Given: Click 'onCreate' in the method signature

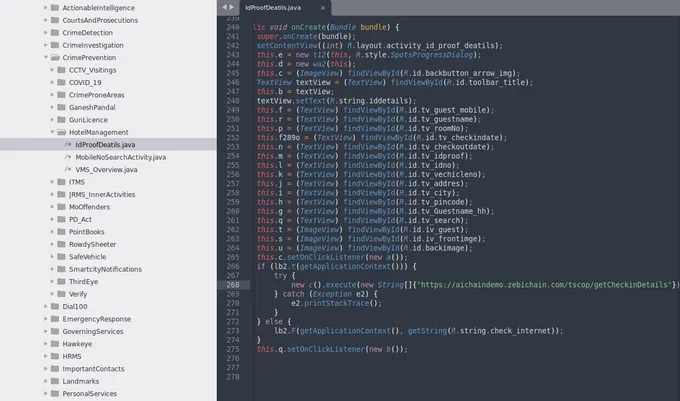Looking at the screenshot, I should tap(308, 27).
